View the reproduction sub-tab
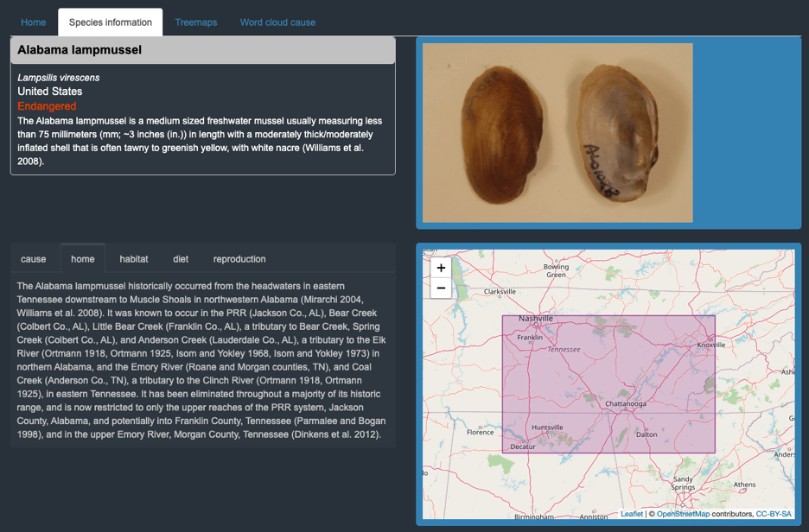This screenshot has height=532, width=809. pos(239,258)
